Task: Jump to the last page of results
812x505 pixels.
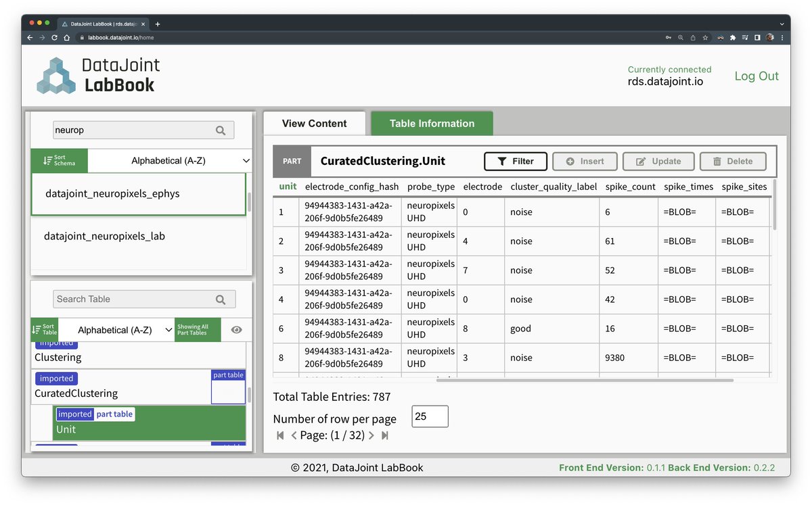Action: (385, 435)
